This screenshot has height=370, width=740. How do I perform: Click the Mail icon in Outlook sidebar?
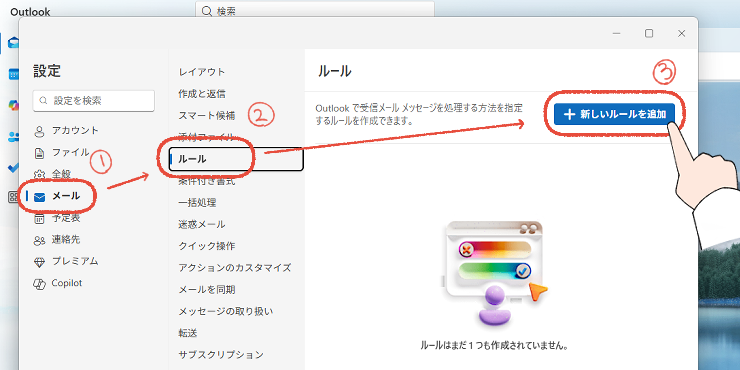pyautogui.click(x=13, y=43)
